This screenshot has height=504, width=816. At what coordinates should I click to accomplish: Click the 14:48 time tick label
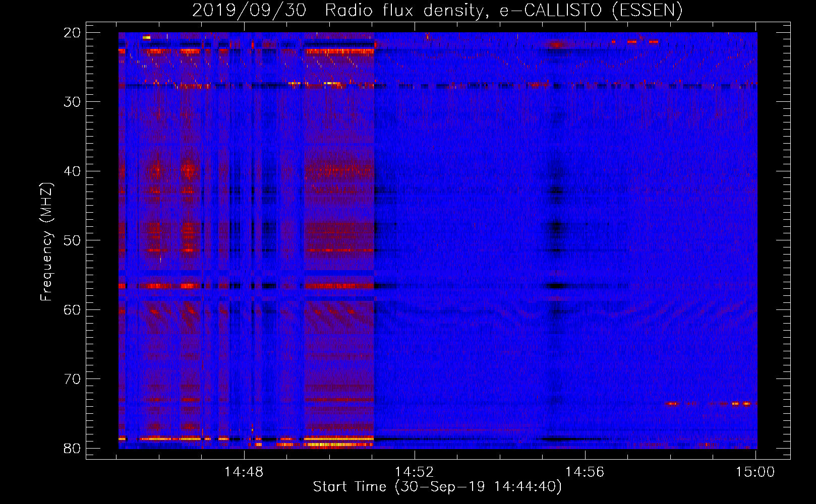[x=244, y=472]
